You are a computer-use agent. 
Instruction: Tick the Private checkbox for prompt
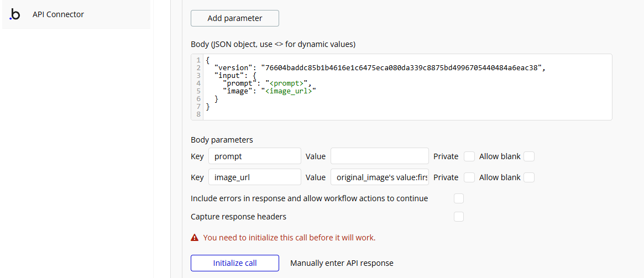469,156
